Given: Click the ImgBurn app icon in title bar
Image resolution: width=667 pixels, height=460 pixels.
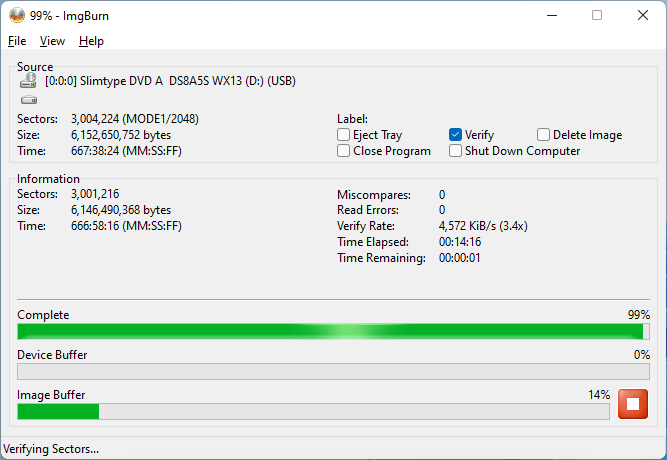Looking at the screenshot, I should 16,15.
